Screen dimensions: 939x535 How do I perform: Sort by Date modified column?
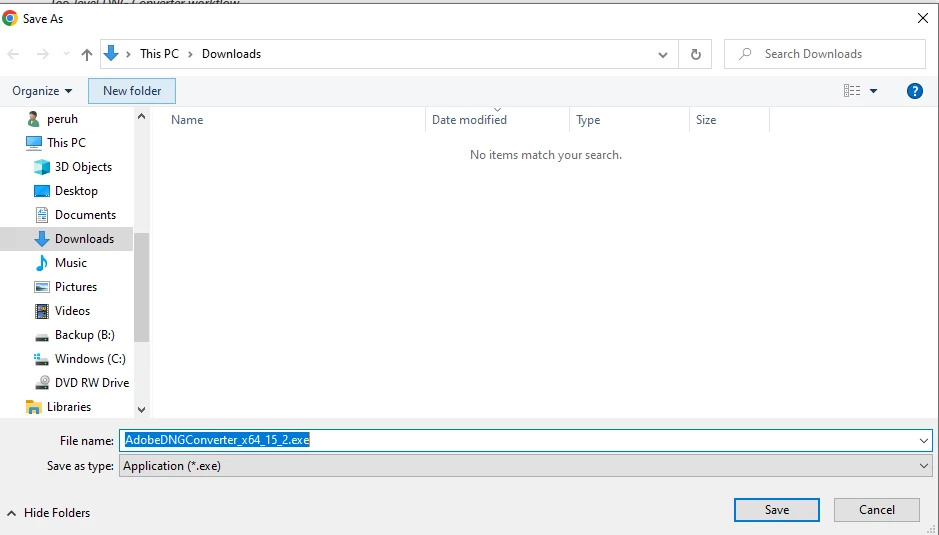coord(470,120)
